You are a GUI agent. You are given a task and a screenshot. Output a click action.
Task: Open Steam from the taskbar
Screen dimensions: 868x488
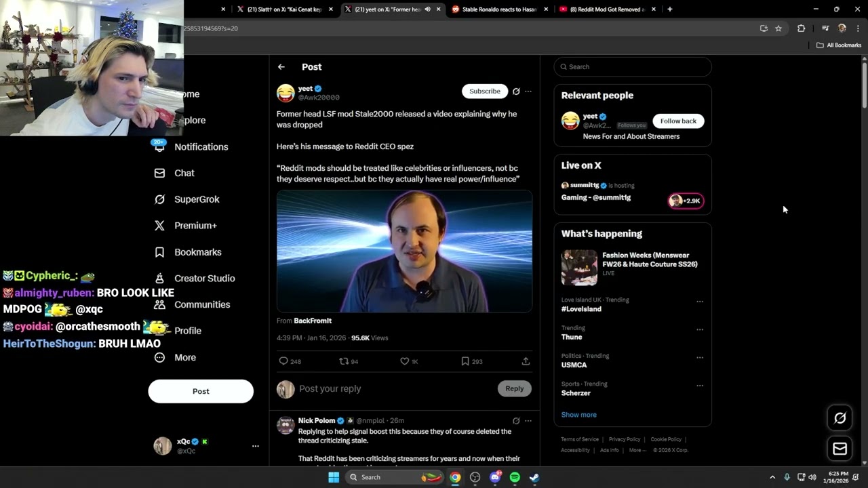tap(534, 477)
